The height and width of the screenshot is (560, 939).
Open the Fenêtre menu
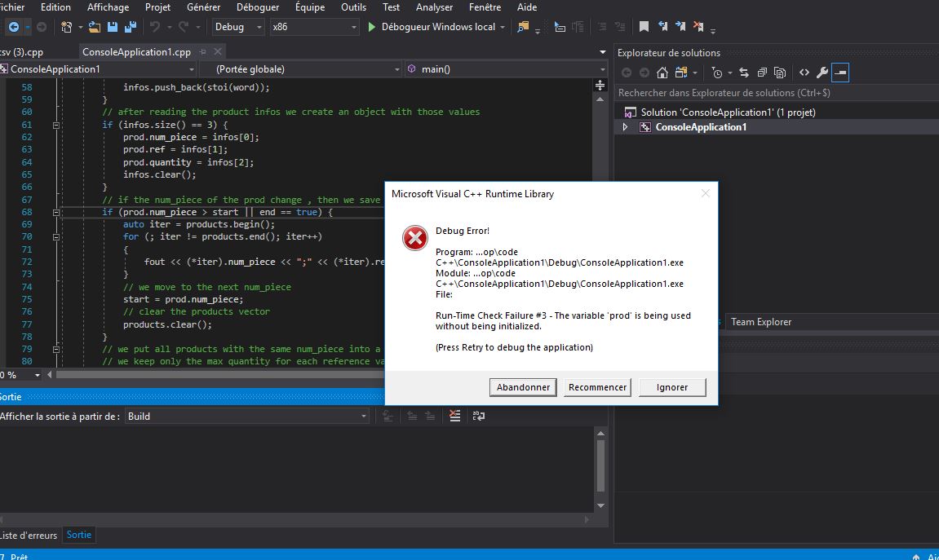point(485,7)
